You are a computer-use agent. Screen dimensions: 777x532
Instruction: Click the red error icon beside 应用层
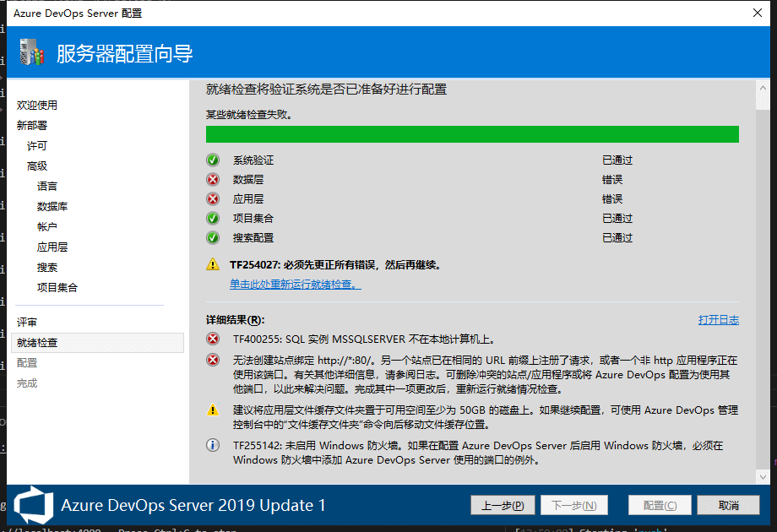click(213, 199)
